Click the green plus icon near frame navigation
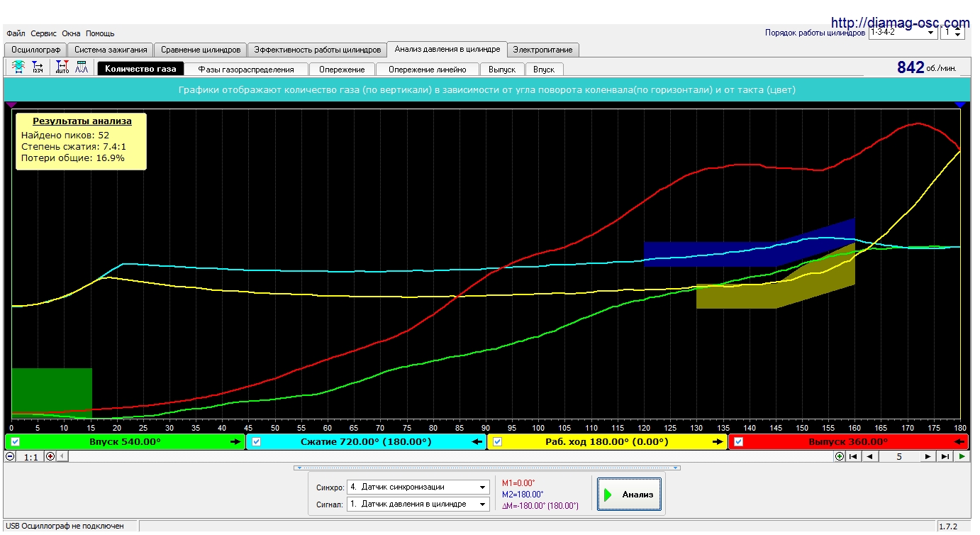Viewport: 980px width, 535px height. (840, 456)
